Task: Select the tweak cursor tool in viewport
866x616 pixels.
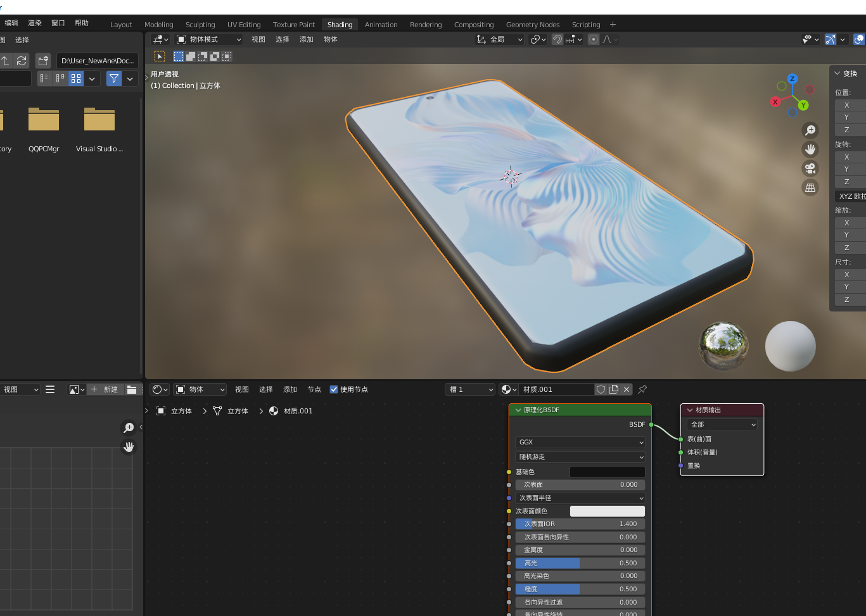Action: point(160,56)
